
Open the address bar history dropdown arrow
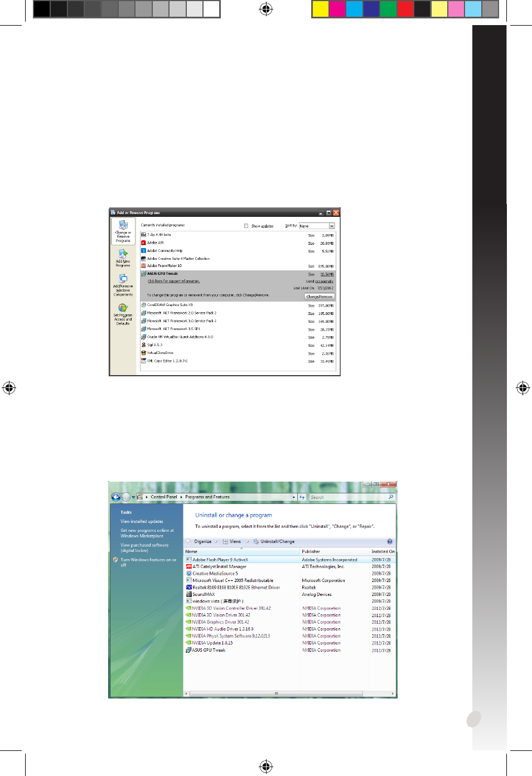click(294, 497)
